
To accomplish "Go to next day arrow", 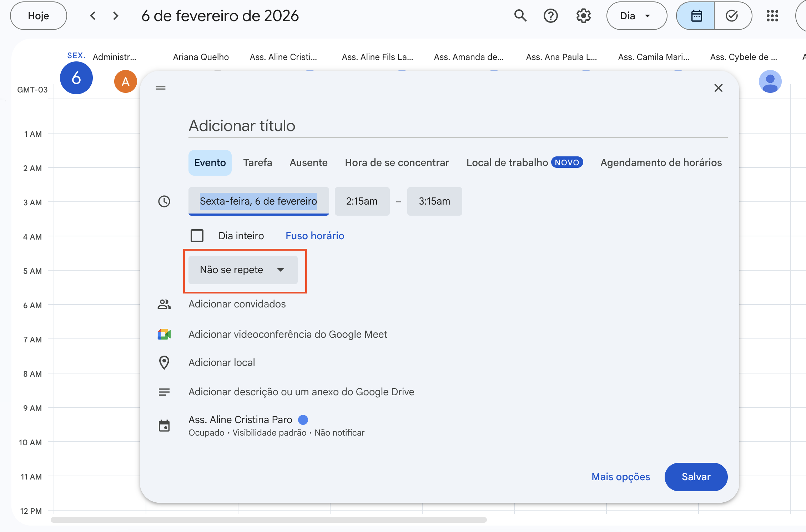I will coord(115,16).
